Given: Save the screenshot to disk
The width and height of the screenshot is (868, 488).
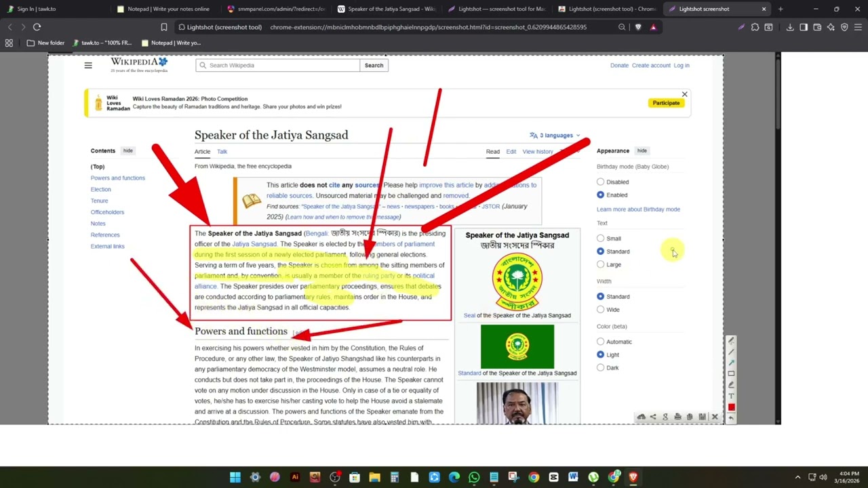Looking at the screenshot, I should pyautogui.click(x=702, y=417).
